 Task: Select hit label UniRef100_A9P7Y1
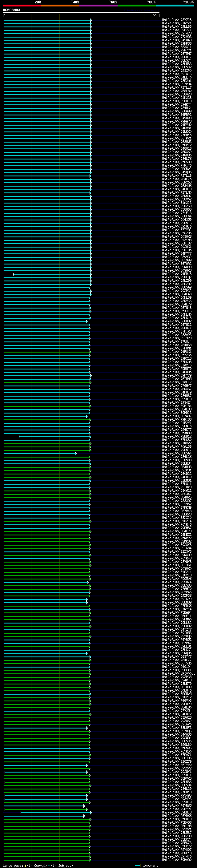(x=176, y=50)
